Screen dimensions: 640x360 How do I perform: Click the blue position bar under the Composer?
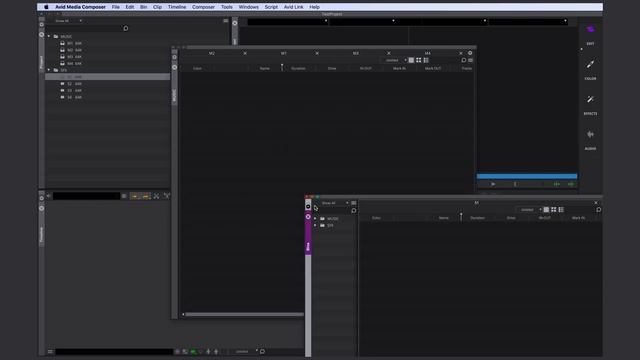[527, 176]
